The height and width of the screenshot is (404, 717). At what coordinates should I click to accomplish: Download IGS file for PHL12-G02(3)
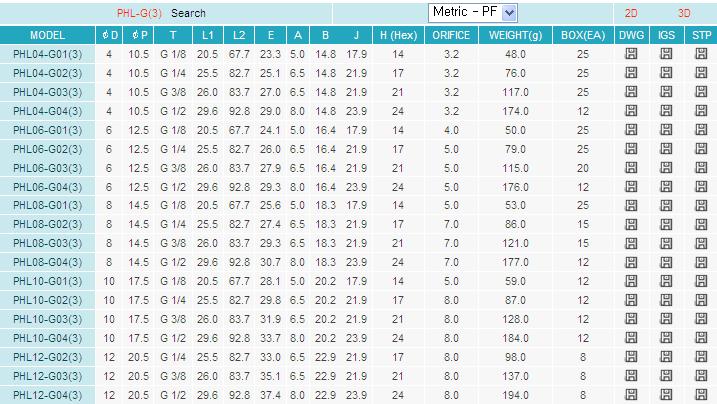(666, 357)
